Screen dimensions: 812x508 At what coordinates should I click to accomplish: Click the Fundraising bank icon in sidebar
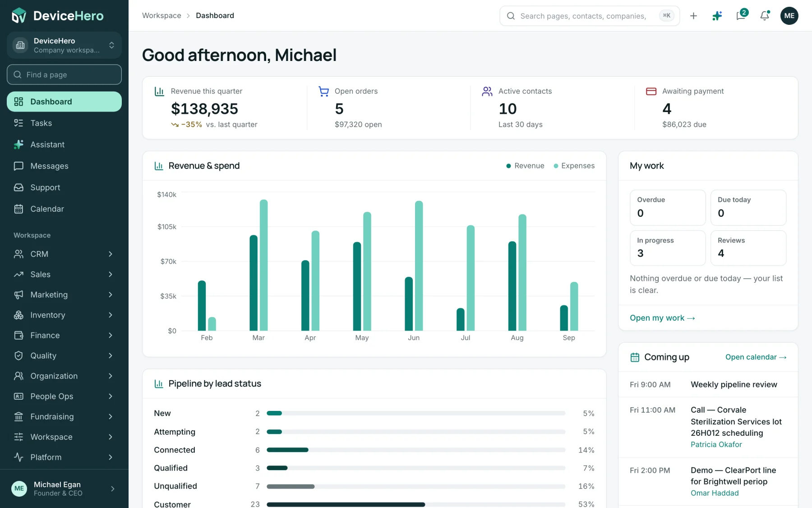click(18, 416)
